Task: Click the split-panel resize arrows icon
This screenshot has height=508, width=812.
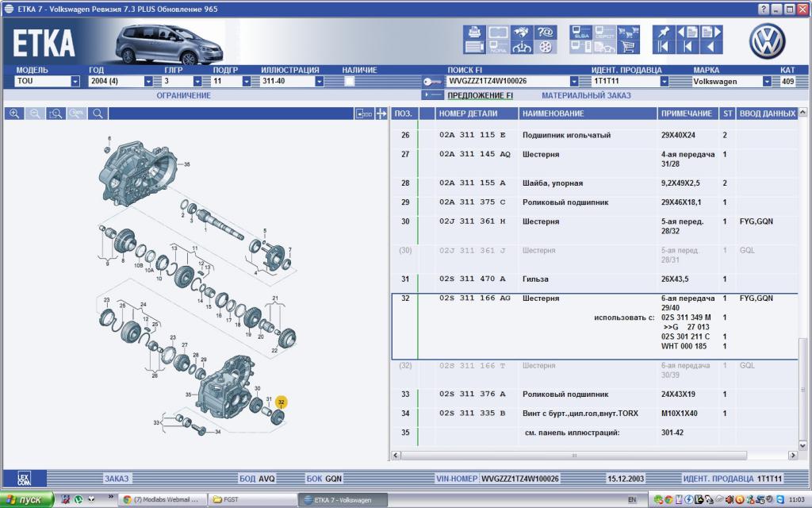Action: (381, 114)
